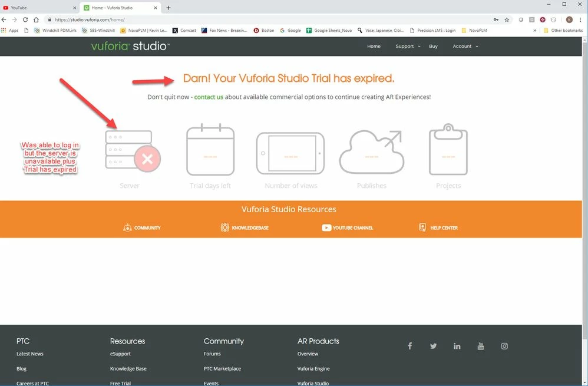
Task: Click the browser home icon
Action: [36, 19]
